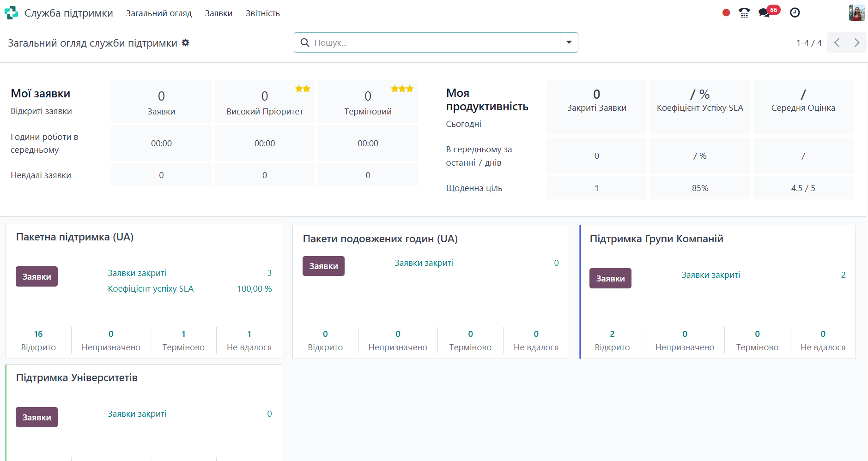Open Непризначено in Підтримка Групи Компаній
The height and width of the screenshot is (461, 868).
685,341
